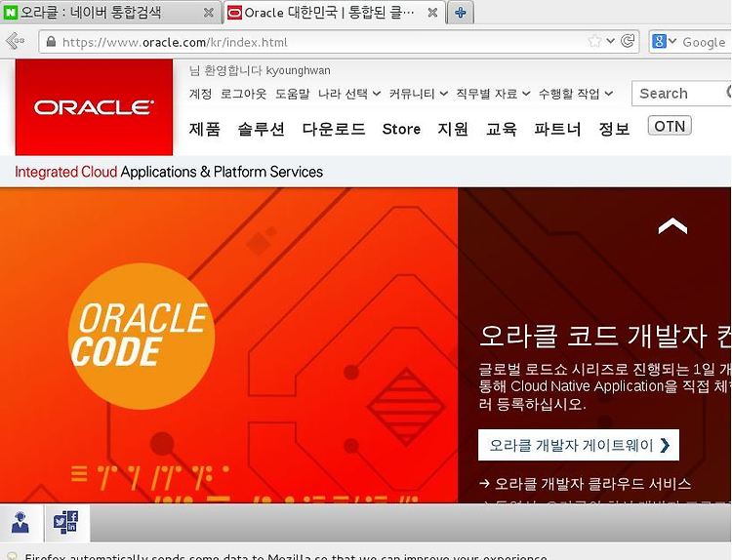Open the 교육 menu

(502, 129)
